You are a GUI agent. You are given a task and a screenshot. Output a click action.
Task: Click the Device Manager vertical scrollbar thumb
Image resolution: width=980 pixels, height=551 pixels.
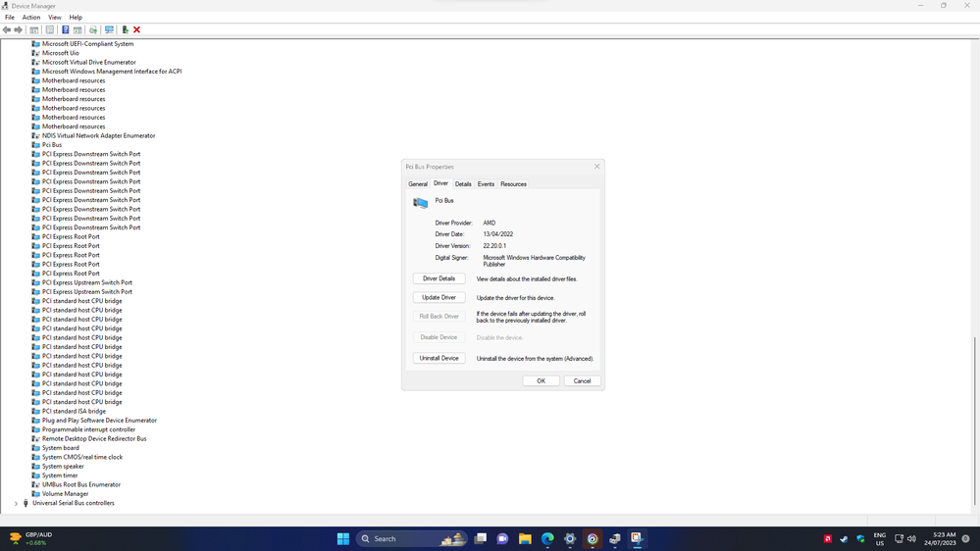[x=974, y=421]
